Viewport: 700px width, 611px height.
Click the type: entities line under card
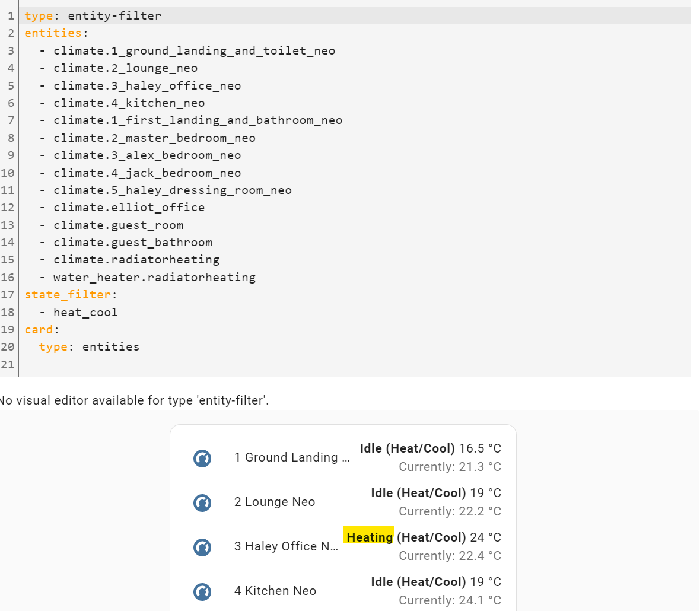[83, 346]
